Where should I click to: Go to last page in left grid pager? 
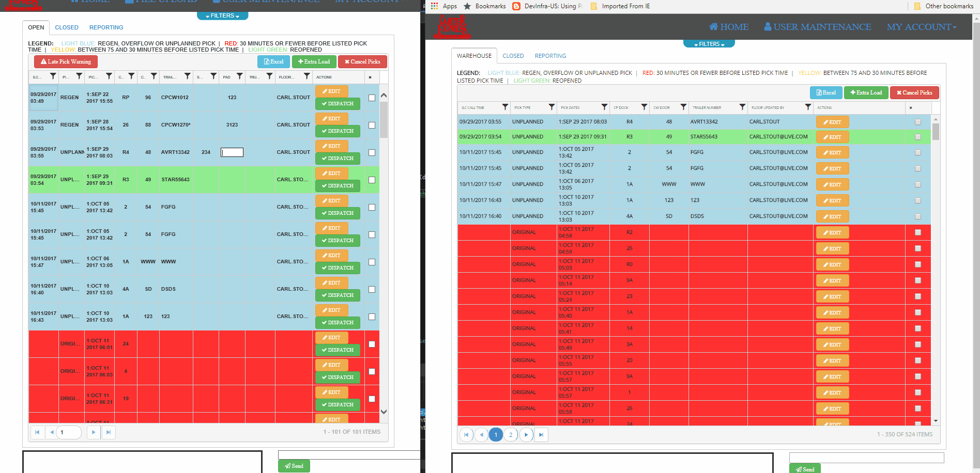tap(109, 432)
